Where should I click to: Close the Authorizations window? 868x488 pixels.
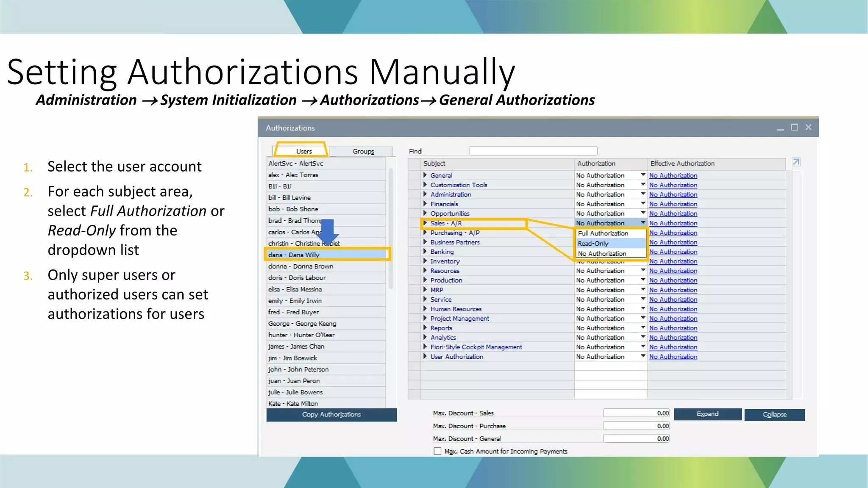(x=808, y=128)
